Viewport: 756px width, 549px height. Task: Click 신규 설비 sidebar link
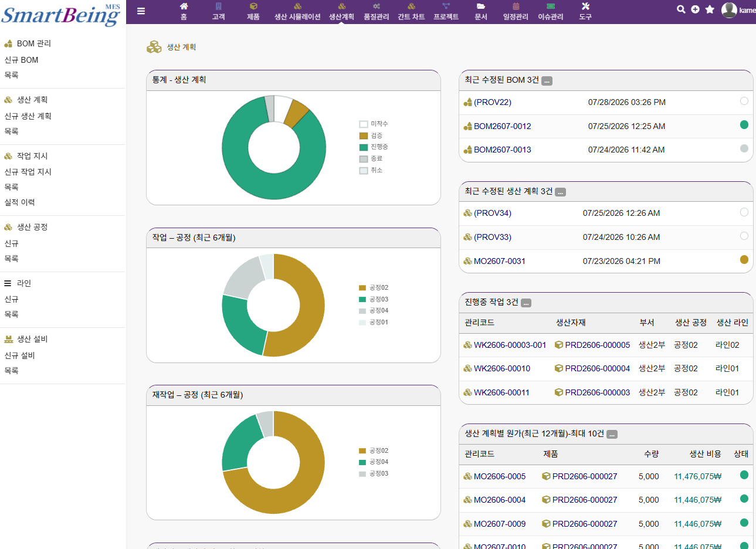click(19, 355)
